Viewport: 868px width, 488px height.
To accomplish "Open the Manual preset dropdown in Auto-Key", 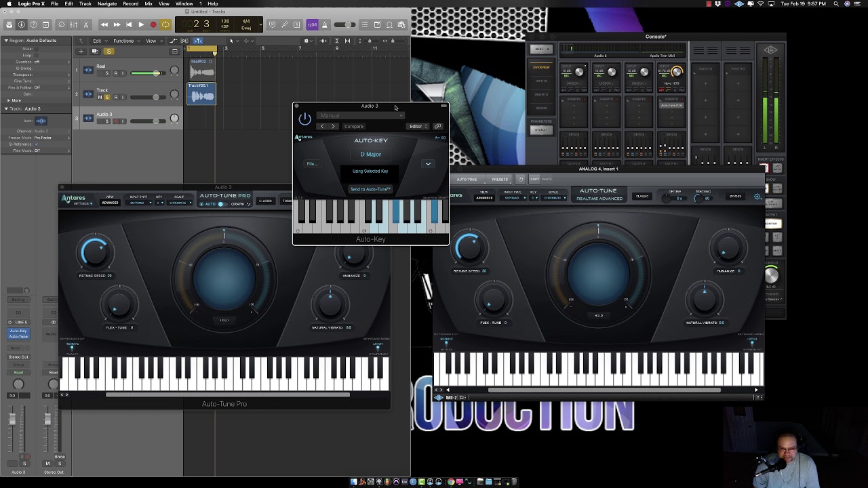I will tap(361, 115).
